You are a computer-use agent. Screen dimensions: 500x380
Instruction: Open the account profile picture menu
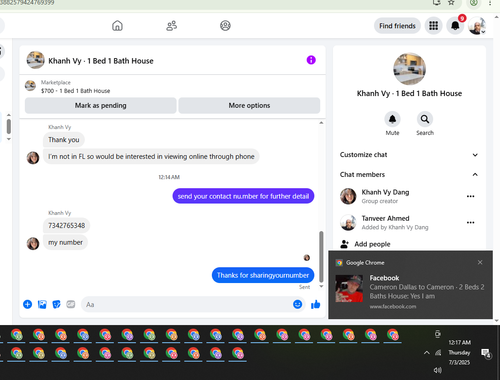tap(477, 26)
